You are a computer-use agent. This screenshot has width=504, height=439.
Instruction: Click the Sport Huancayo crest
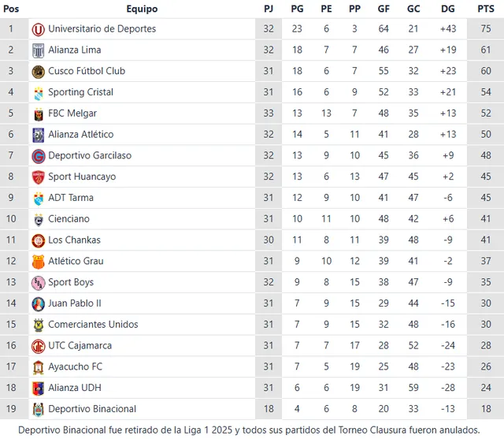pyautogui.click(x=38, y=177)
